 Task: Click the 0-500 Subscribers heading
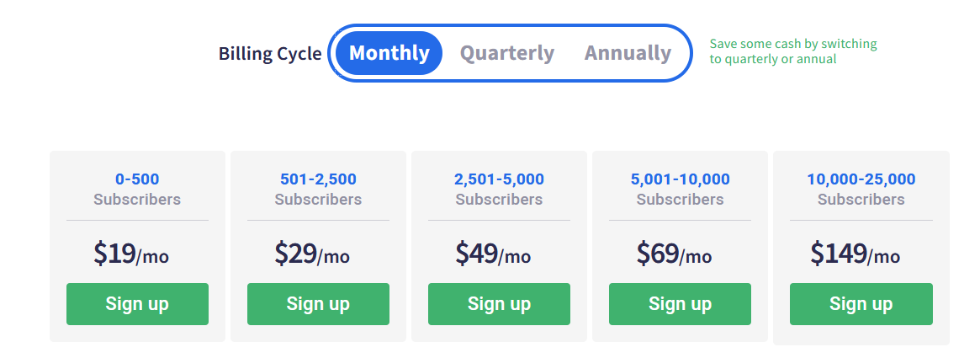pyautogui.click(x=137, y=189)
